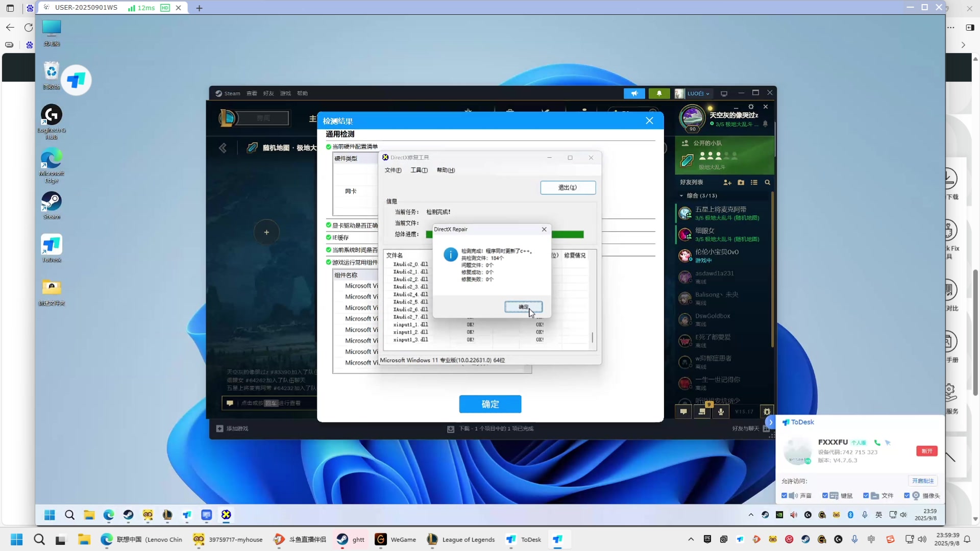
Task: Show hidden icons chevron in local system tray
Action: 691,539
